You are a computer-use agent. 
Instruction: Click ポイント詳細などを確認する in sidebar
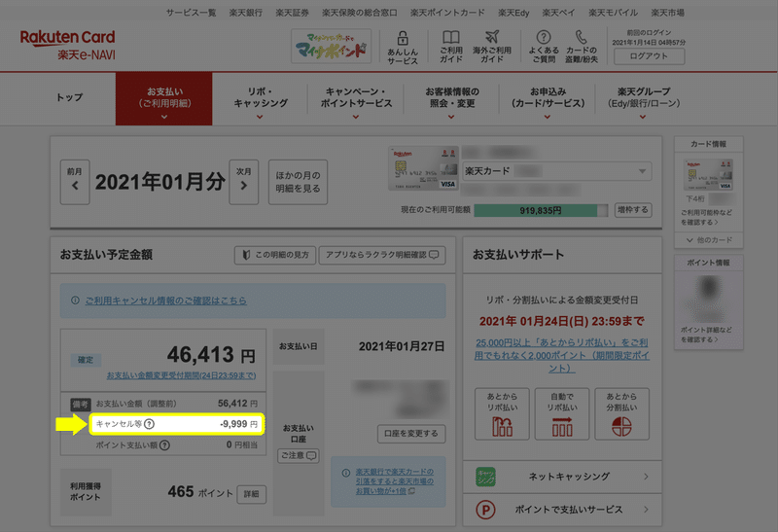[706, 335]
